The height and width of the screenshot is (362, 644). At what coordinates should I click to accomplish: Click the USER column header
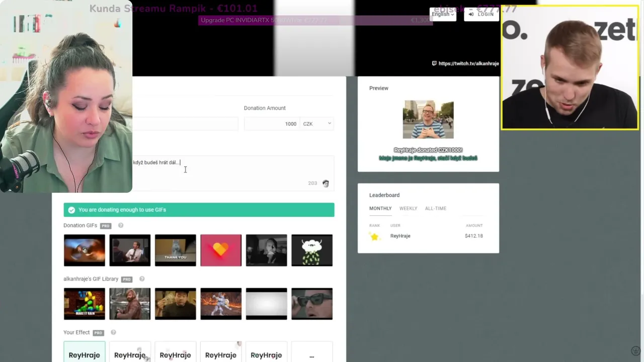395,226
